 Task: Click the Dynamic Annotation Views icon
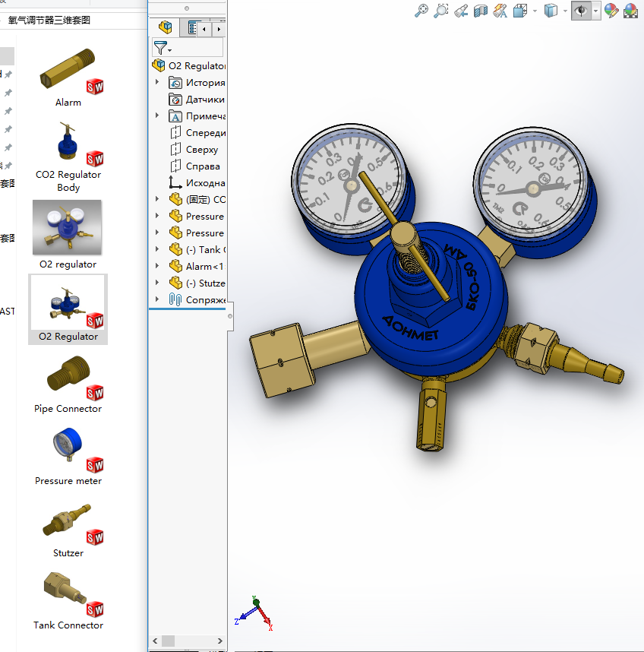coord(500,11)
